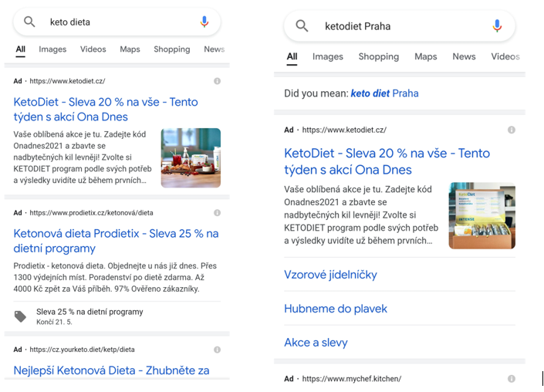Click URL https://www.mychef.kitchen/

pyautogui.click(x=351, y=379)
